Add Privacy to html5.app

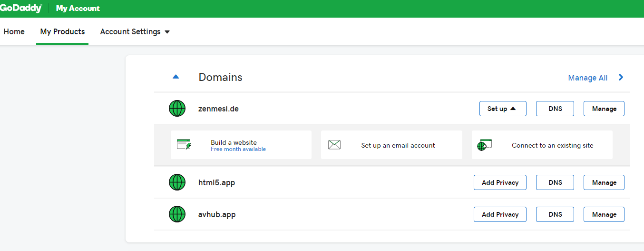[x=500, y=182]
